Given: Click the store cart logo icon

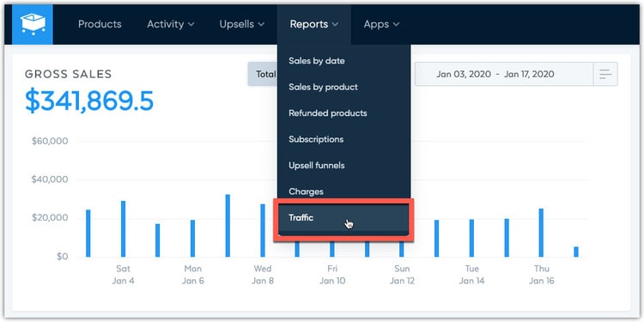Looking at the screenshot, I should 33,24.
